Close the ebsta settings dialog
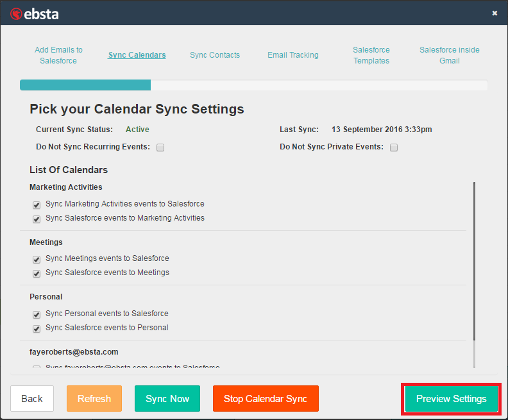This screenshot has width=508, height=420. point(495,13)
